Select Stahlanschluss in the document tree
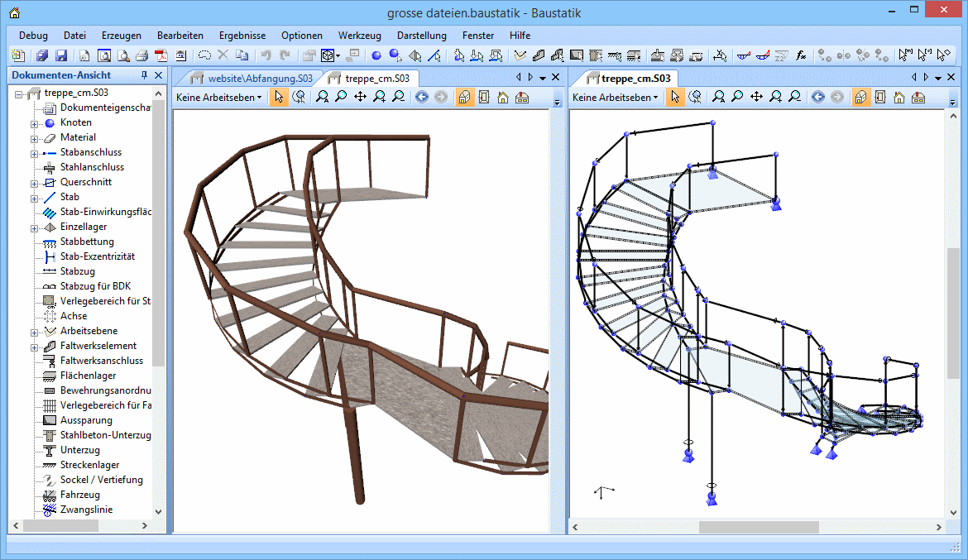Screen dimensions: 968x560 (x=92, y=167)
